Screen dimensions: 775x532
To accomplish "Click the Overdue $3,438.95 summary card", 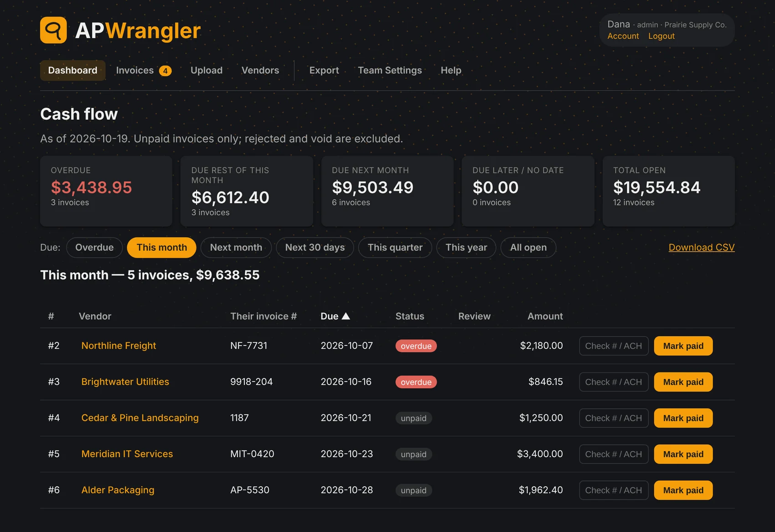I will (106, 191).
